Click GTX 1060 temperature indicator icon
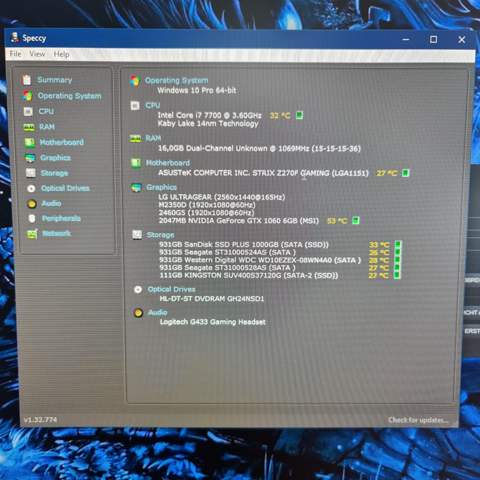The width and height of the screenshot is (480, 480). coord(356,220)
